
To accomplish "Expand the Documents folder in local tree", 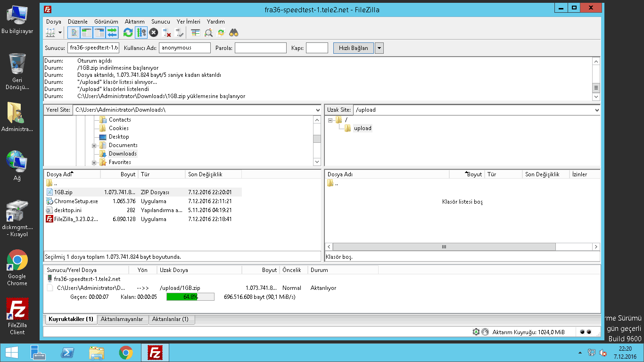I will click(x=94, y=146).
